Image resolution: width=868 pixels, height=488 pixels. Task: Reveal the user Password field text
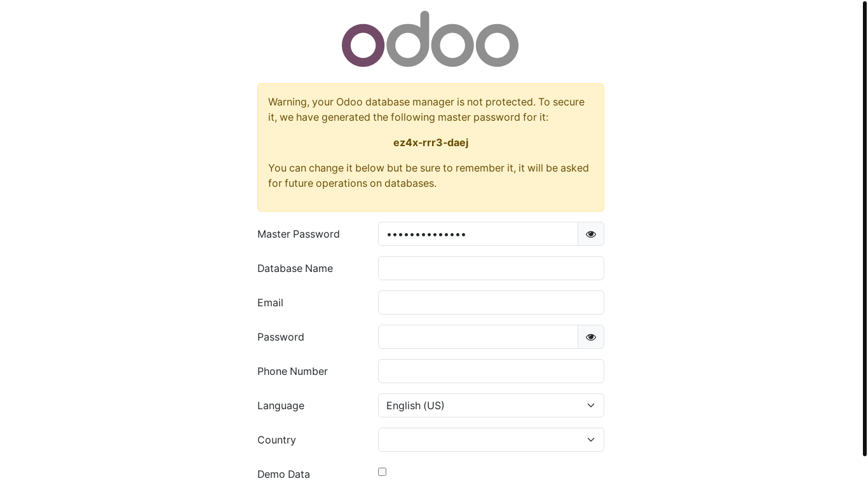(591, 337)
